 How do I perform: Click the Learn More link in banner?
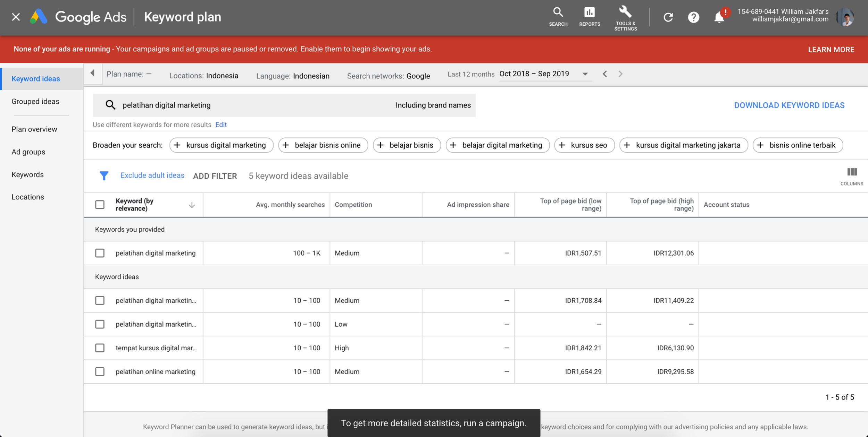[831, 50]
